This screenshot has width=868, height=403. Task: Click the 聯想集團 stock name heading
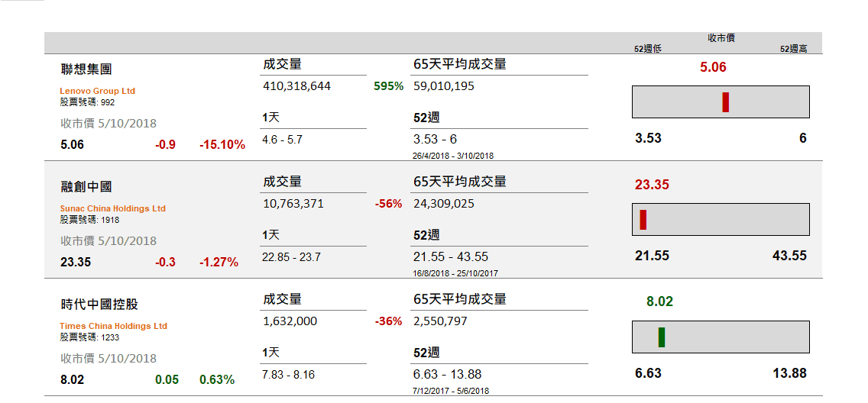click(86, 69)
